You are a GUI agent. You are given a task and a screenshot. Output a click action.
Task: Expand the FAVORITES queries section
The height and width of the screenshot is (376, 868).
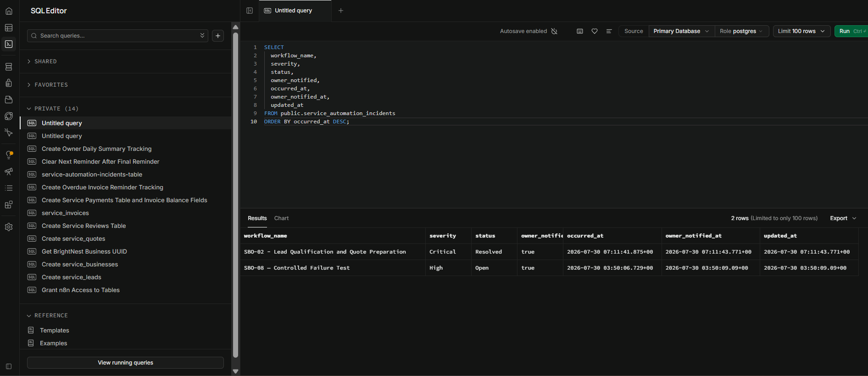(47, 85)
